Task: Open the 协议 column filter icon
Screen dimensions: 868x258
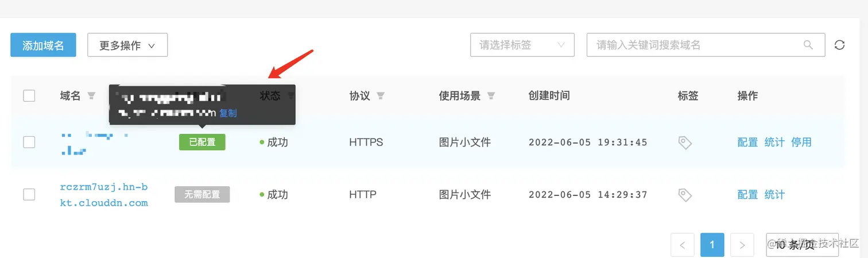Action: pos(380,96)
